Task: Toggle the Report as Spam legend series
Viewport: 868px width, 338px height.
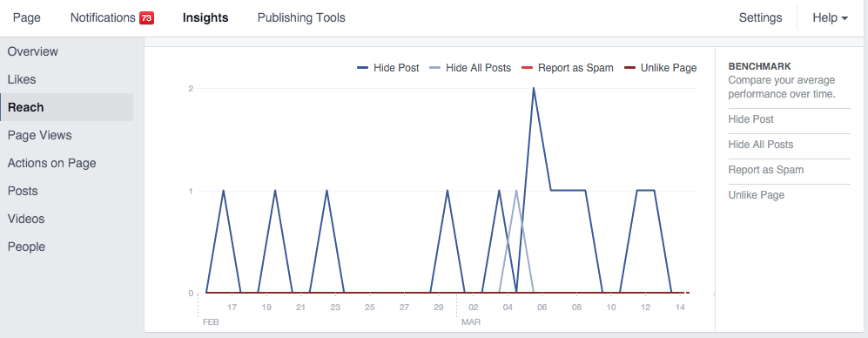Action: 568,68
